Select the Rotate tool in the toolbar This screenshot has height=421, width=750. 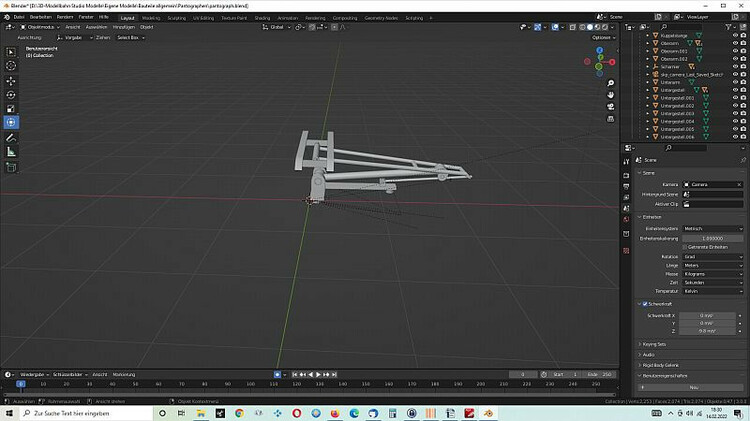[x=11, y=94]
